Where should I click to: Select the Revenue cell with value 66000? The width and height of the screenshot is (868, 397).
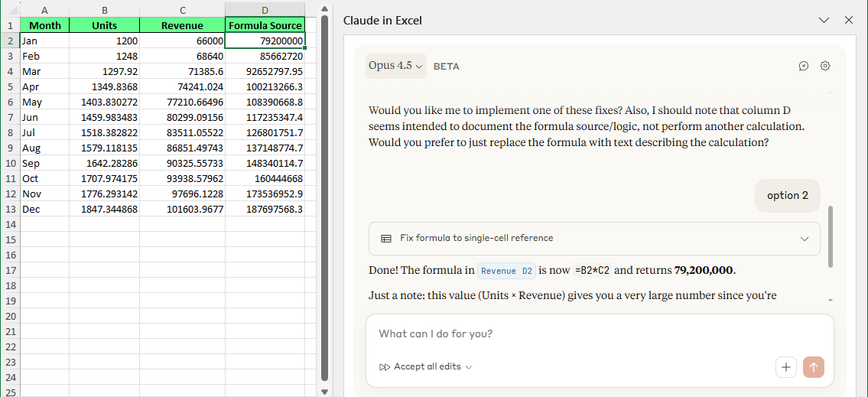click(x=182, y=41)
